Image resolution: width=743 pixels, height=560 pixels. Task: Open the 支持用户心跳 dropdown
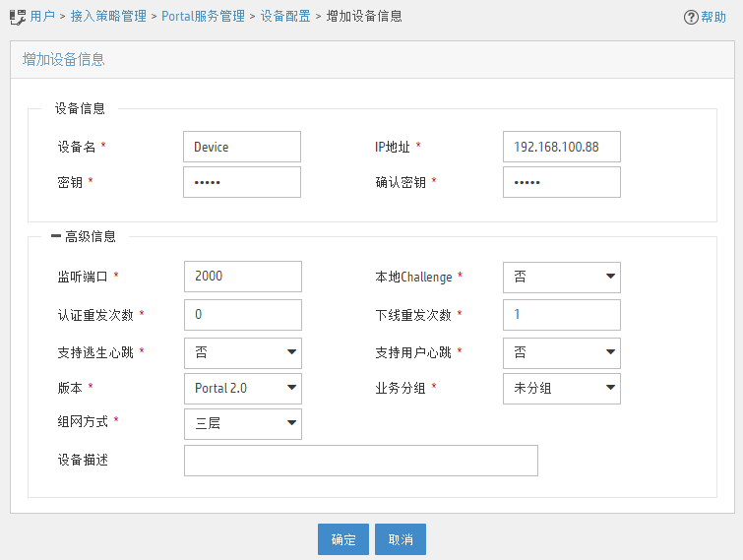tap(562, 353)
